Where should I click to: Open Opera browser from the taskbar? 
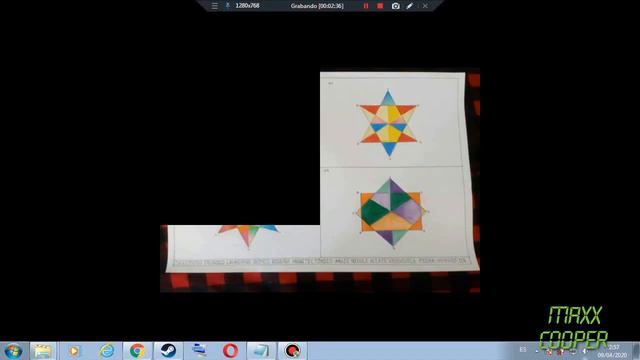pos(230,351)
